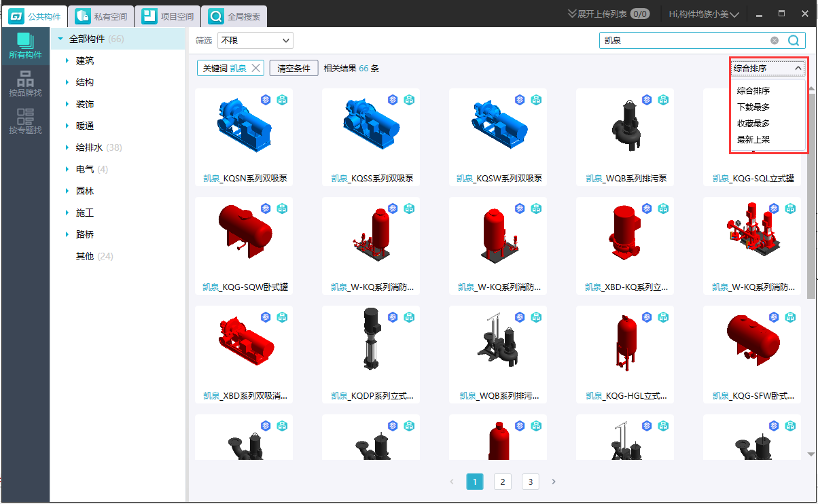Viewport: 818px width, 504px height.
Task: Select the 按品牌找 sidebar icon
Action: pos(24,84)
